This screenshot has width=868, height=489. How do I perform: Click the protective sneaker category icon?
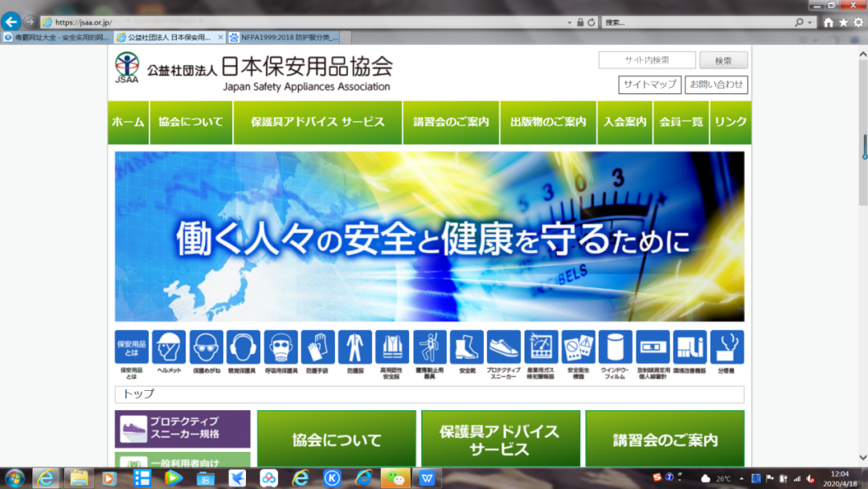click(x=504, y=347)
